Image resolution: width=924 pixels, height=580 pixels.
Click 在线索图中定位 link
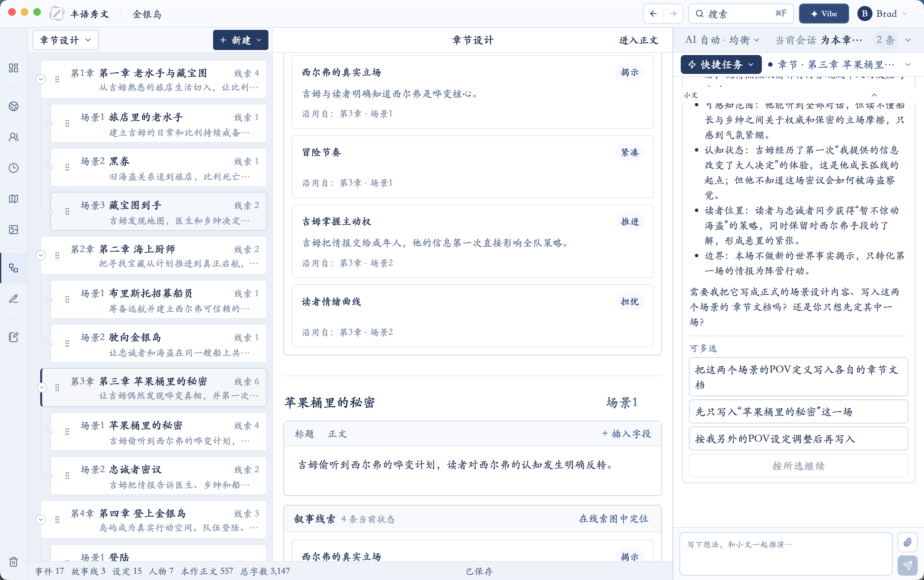(x=613, y=519)
